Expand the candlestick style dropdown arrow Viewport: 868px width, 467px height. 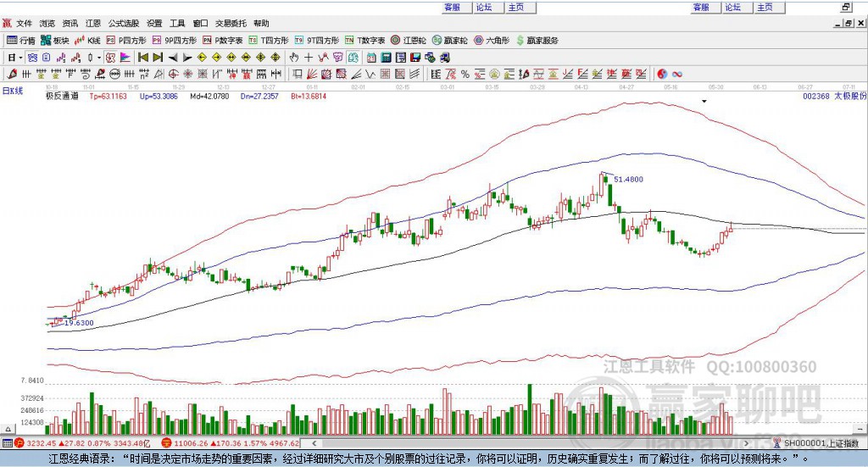pos(99,58)
